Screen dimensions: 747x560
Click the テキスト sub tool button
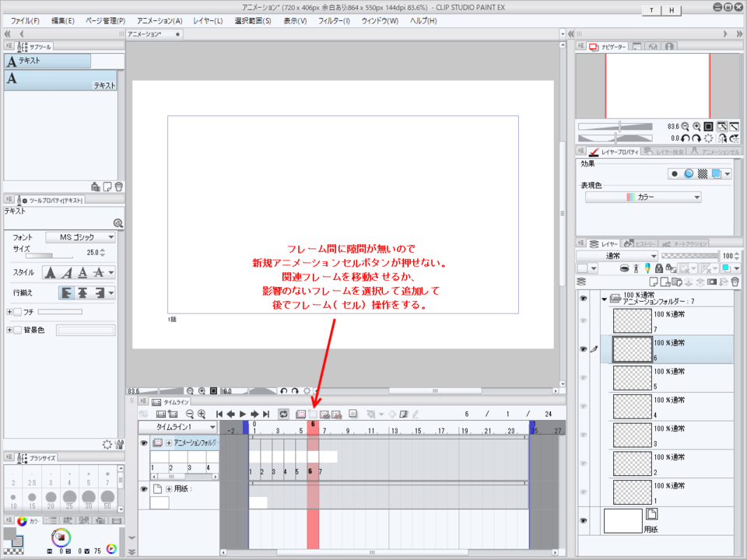click(x=47, y=61)
